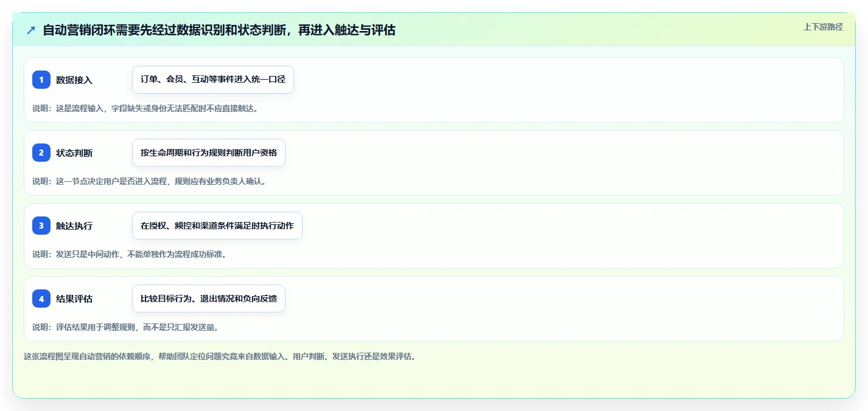Click the 订单、会员、互动等事件进入统一口径 box
The width and height of the screenshot is (868, 411).
213,80
